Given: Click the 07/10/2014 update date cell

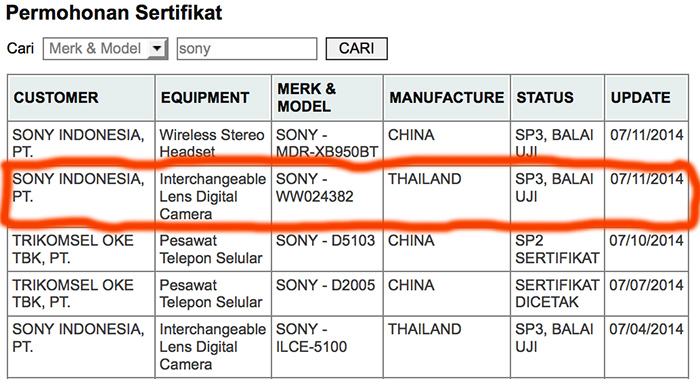Looking at the screenshot, I should click(x=646, y=249).
